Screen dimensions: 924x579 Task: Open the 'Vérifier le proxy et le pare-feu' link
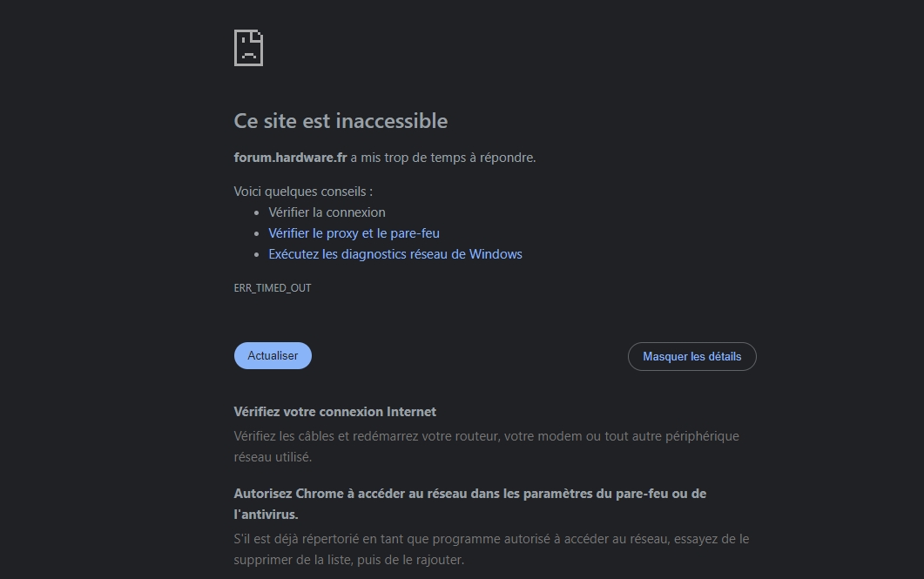pos(354,233)
